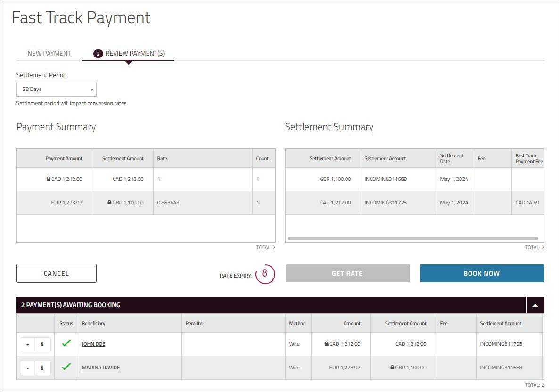Click CAD 1,212.00 in Settlement Summary
Screen dimensions: 560x392
[335, 203]
